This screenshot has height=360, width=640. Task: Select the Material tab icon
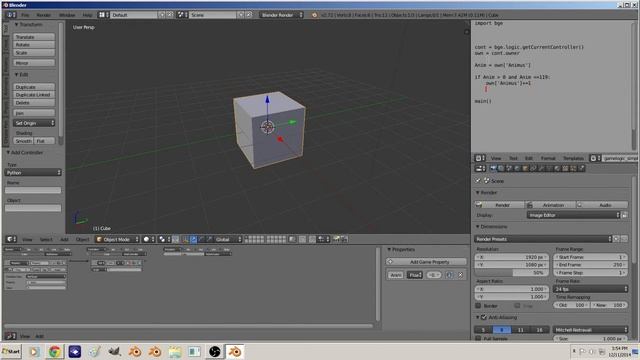[557, 168]
